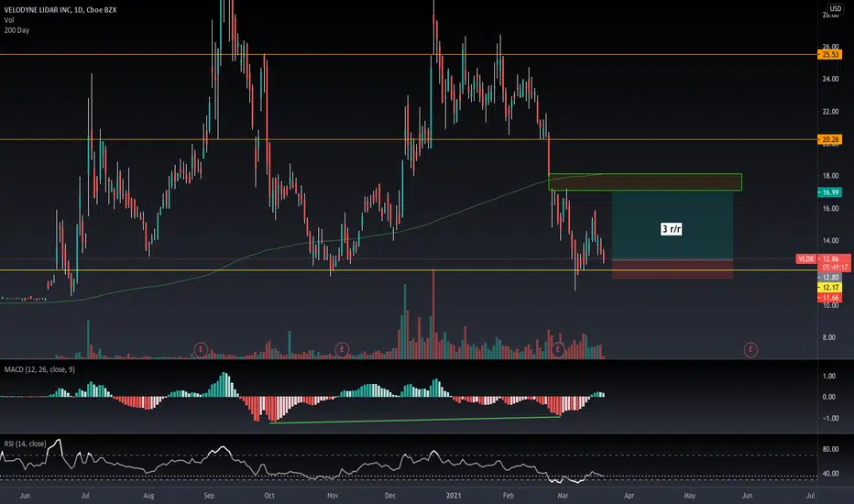Select the teal profit area of long position
854x504 pixels.
coord(673,225)
